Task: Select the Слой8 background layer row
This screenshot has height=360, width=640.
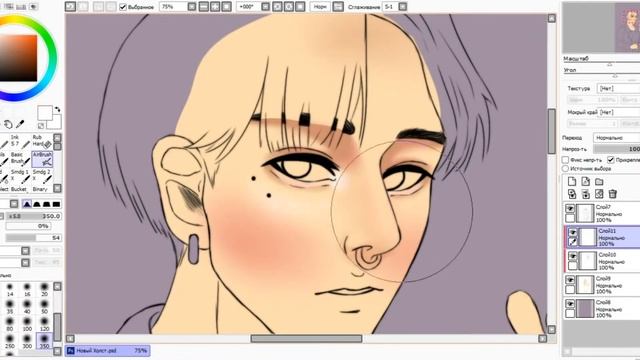Action: 602,309
